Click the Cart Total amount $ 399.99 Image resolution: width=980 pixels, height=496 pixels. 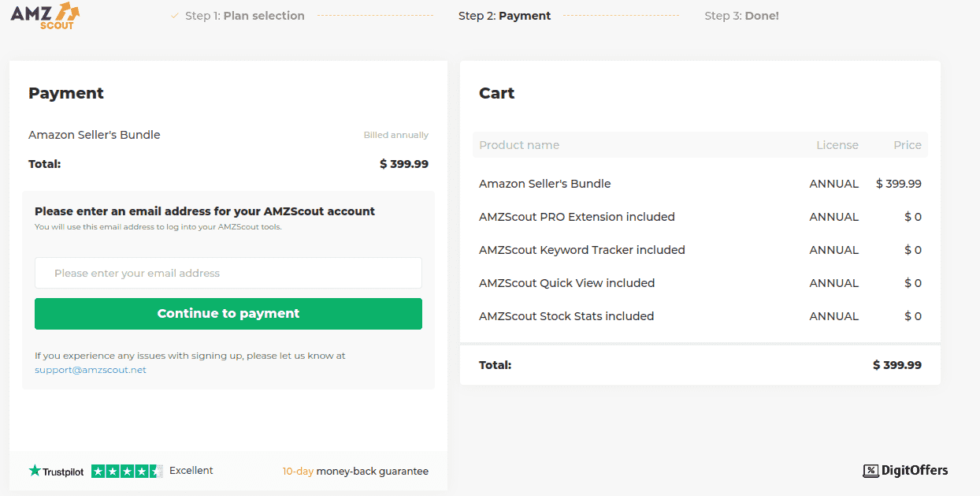point(897,365)
